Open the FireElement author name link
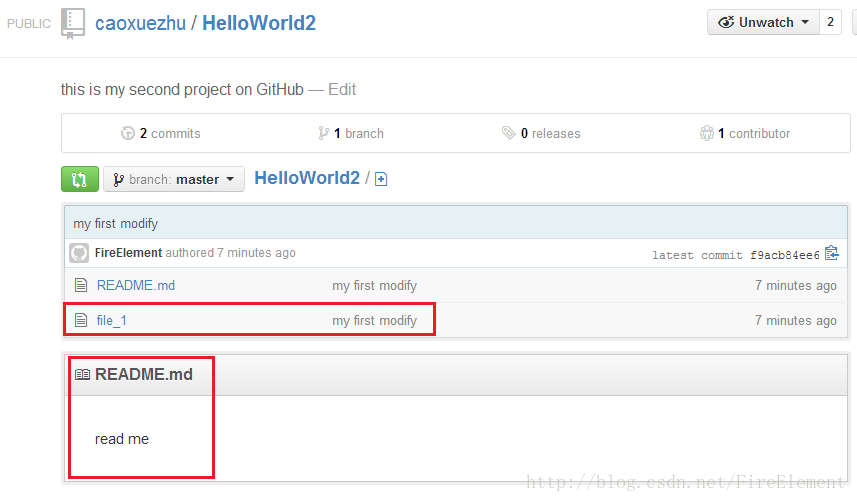Screen dimensions: 857x502 (128, 253)
